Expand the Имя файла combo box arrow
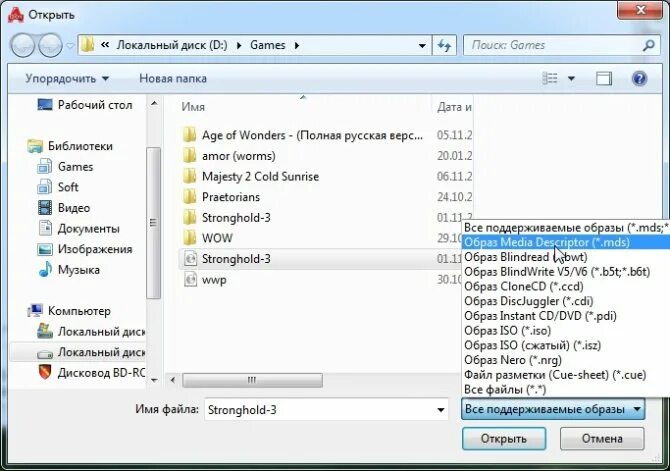 441,410
